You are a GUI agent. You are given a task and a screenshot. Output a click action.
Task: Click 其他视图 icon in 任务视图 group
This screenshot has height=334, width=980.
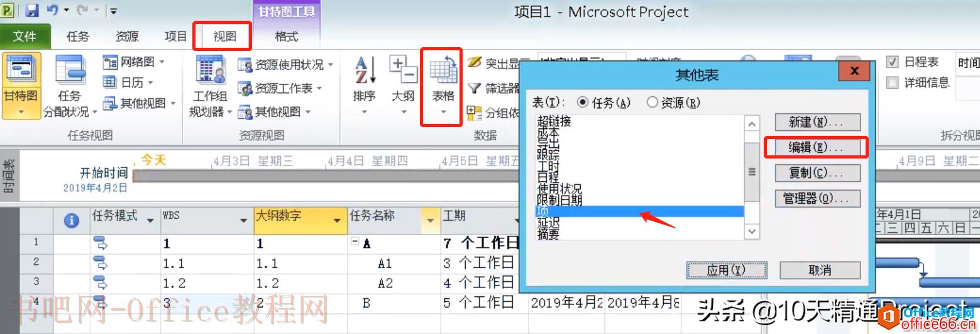click(x=110, y=103)
